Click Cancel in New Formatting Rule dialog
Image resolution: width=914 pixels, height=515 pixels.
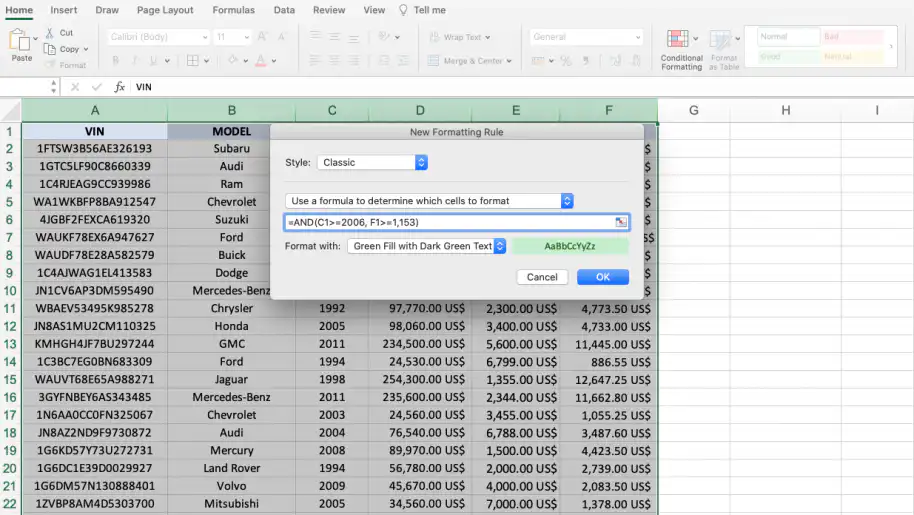click(x=542, y=277)
